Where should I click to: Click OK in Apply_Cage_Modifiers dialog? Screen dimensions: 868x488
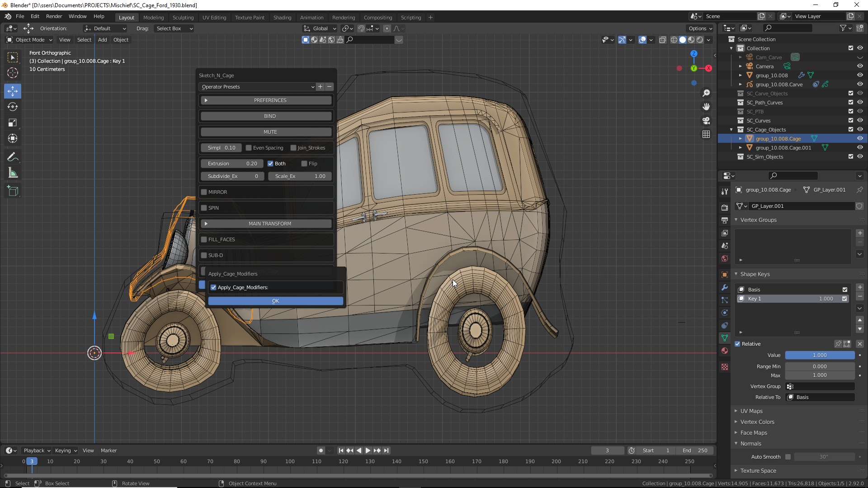tap(275, 301)
